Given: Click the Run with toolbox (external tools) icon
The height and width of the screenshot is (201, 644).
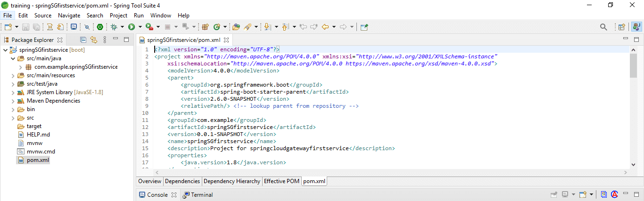Looking at the screenshot, I should [x=149, y=27].
